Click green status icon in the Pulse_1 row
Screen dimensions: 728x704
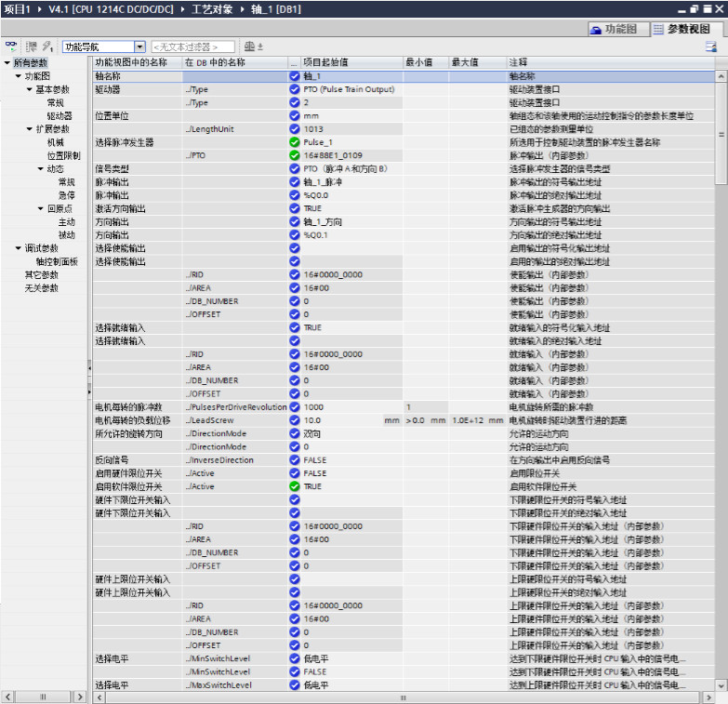tap(295, 142)
